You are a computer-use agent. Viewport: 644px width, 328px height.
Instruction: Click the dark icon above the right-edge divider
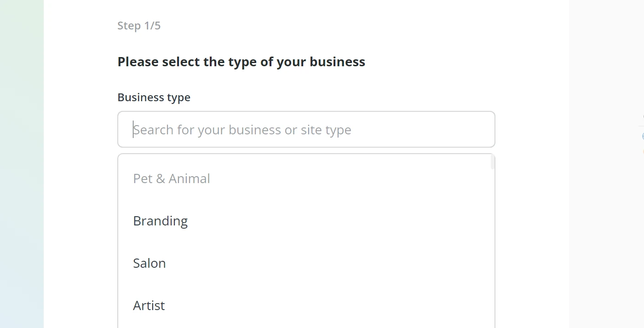click(x=643, y=117)
